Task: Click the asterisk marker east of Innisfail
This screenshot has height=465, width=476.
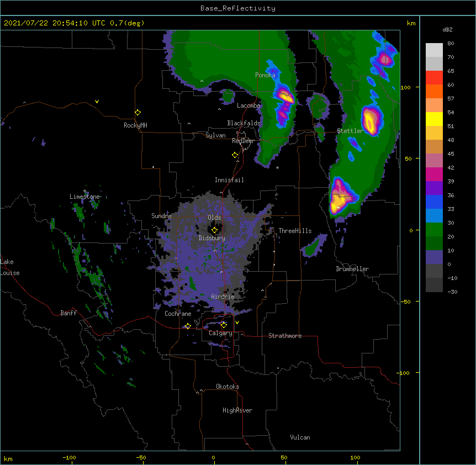Action: coord(277,167)
